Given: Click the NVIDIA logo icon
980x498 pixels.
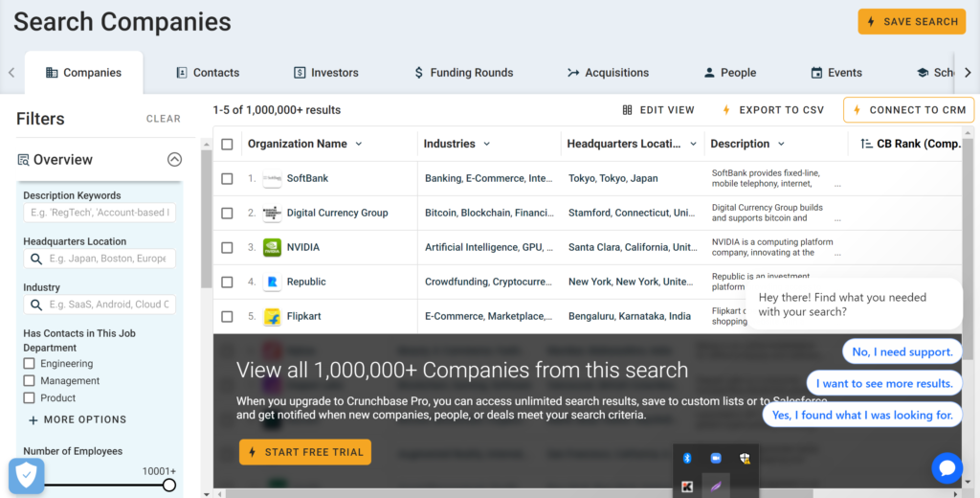Looking at the screenshot, I should (272, 247).
